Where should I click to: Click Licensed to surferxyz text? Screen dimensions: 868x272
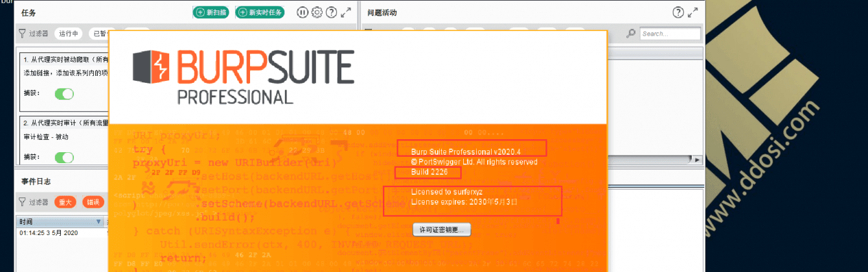(x=446, y=192)
